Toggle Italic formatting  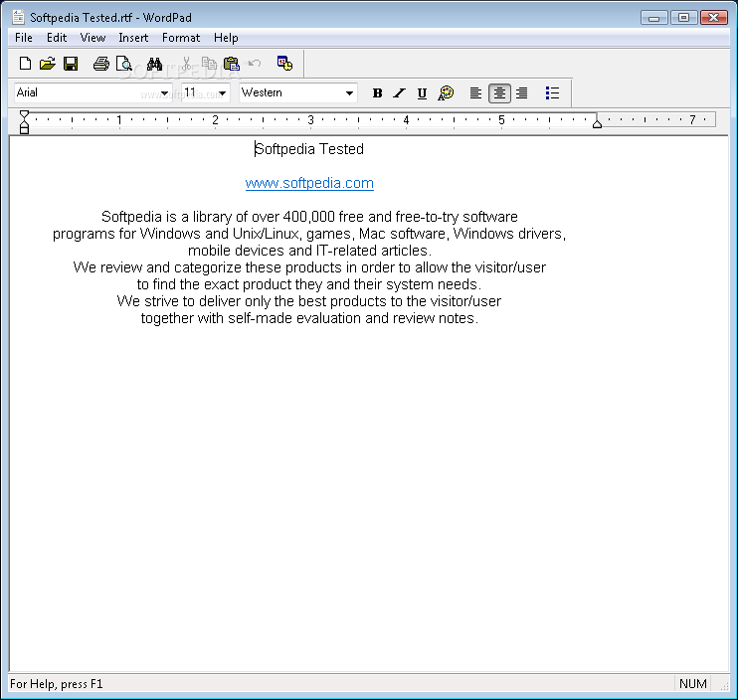click(x=399, y=93)
